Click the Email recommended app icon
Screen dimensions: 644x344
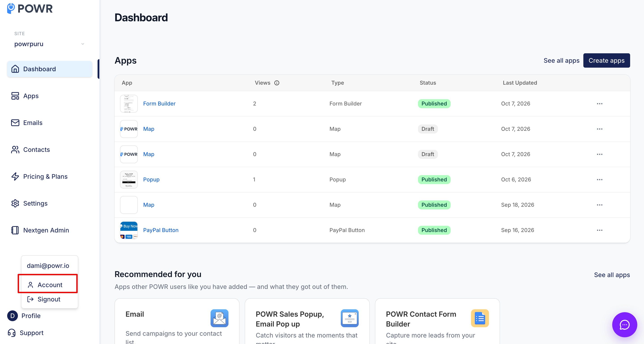click(219, 318)
